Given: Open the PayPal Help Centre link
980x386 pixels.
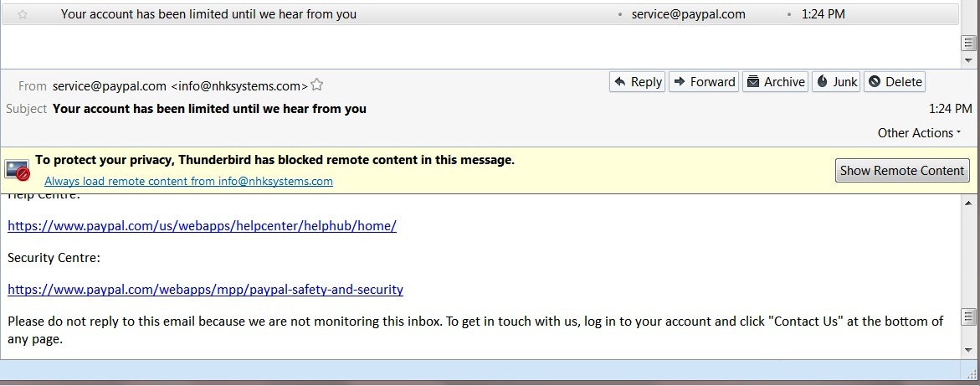Looking at the screenshot, I should pos(202,226).
